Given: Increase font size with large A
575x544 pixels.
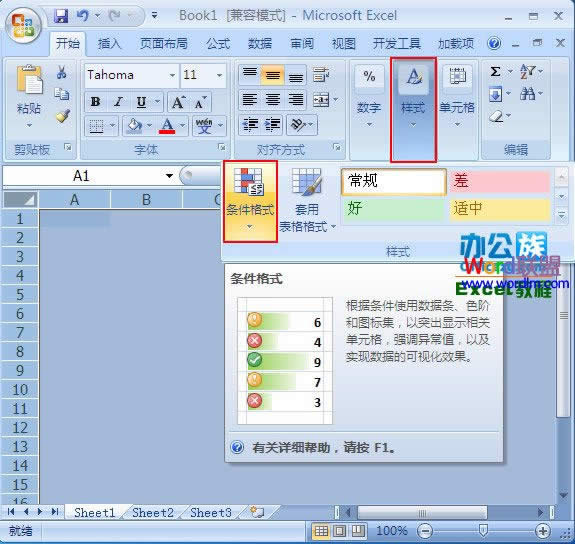Looking at the screenshot, I should point(179,102).
